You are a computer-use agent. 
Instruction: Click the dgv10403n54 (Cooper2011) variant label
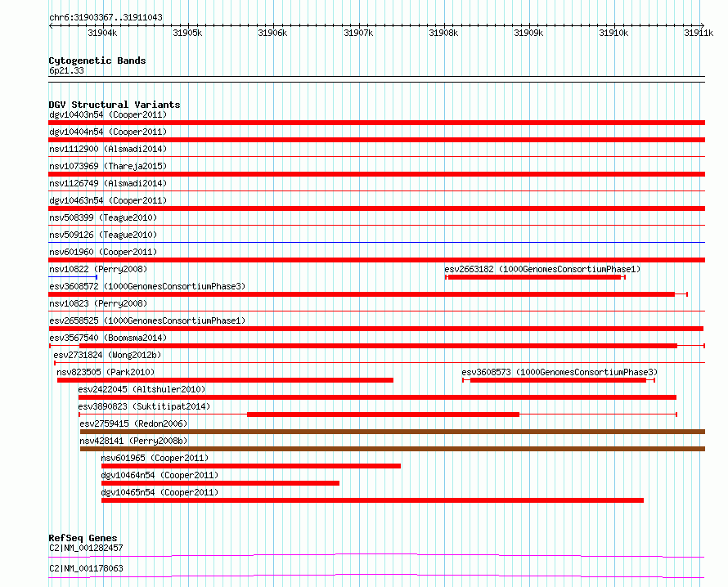point(108,114)
